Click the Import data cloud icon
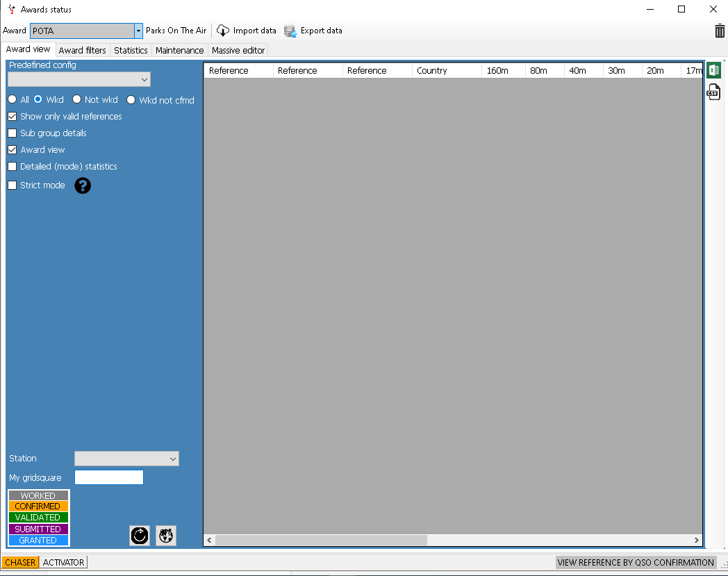The width and height of the screenshot is (728, 576). (x=223, y=31)
